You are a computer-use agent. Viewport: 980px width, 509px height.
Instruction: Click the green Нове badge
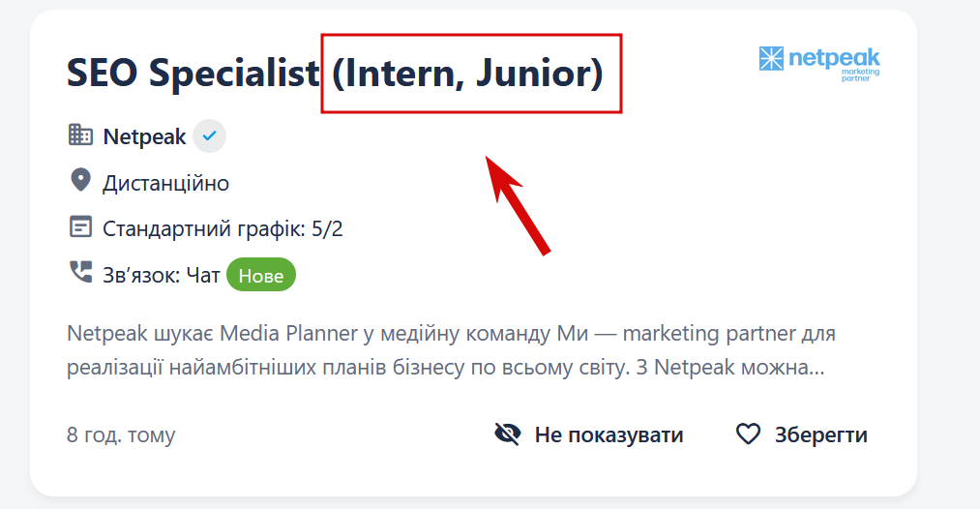260,275
